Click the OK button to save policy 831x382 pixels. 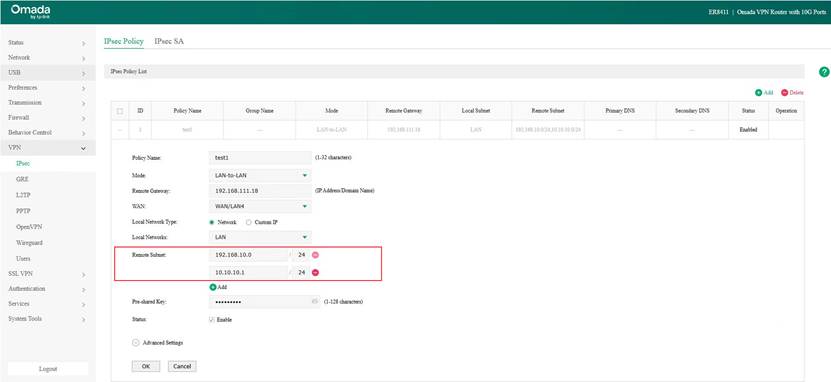point(145,366)
